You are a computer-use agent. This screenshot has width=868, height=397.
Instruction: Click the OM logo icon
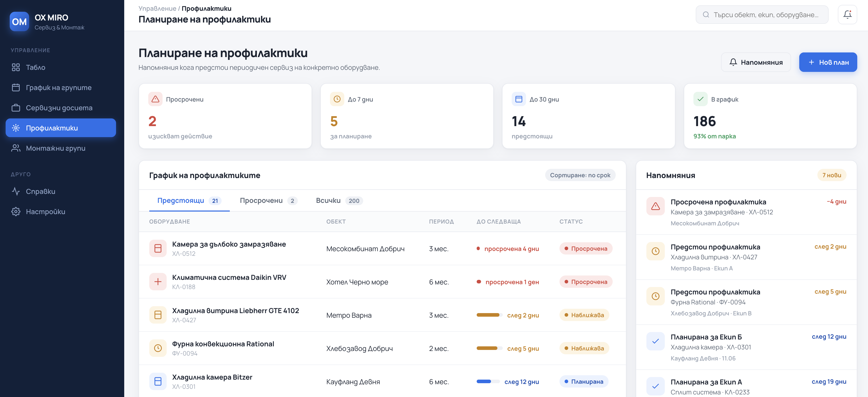click(x=19, y=21)
